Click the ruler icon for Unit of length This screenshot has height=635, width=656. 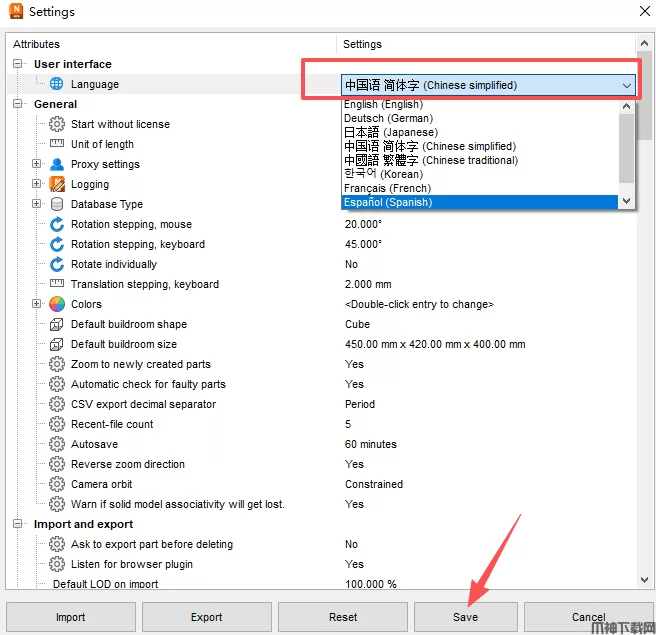point(56,143)
